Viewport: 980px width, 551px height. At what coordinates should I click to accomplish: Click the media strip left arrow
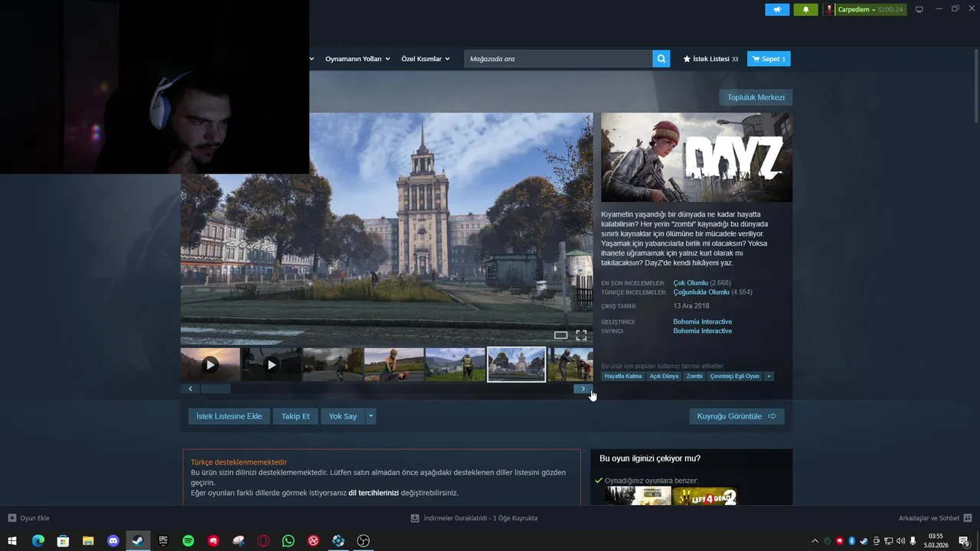click(191, 389)
